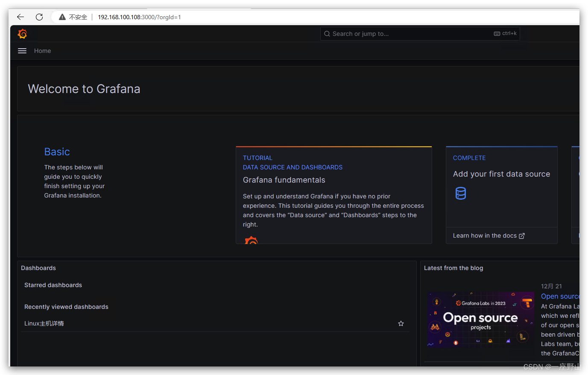Click the 不安全 security warning icon

[x=61, y=17]
